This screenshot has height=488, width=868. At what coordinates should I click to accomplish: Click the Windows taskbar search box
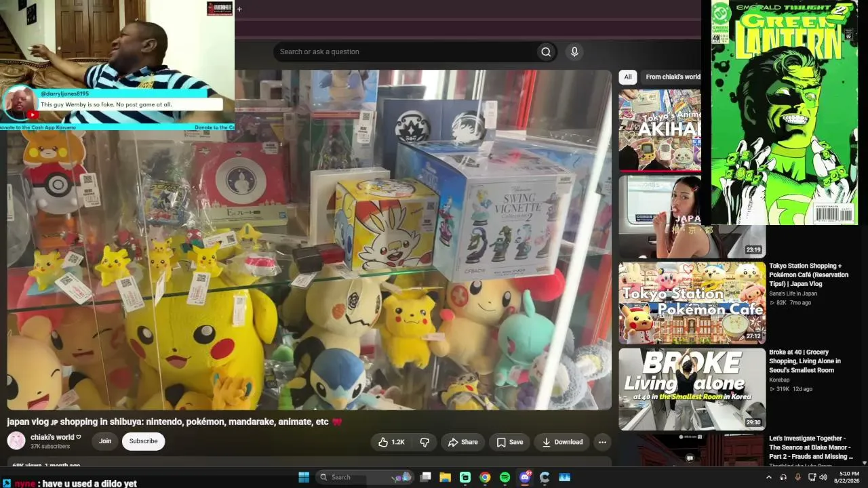point(364,477)
